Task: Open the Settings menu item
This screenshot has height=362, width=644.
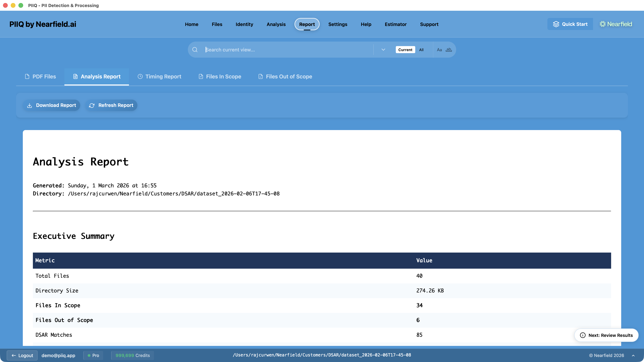Action: pyautogui.click(x=338, y=24)
